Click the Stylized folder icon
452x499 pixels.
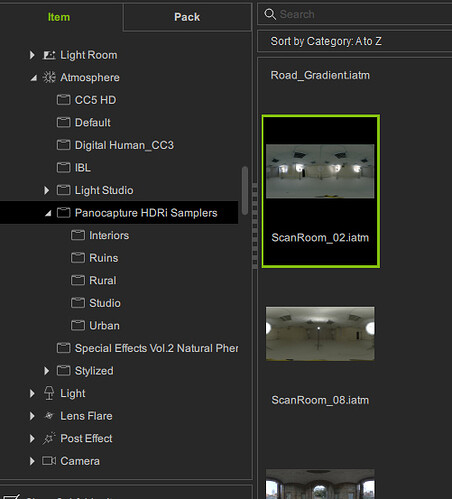[63, 371]
